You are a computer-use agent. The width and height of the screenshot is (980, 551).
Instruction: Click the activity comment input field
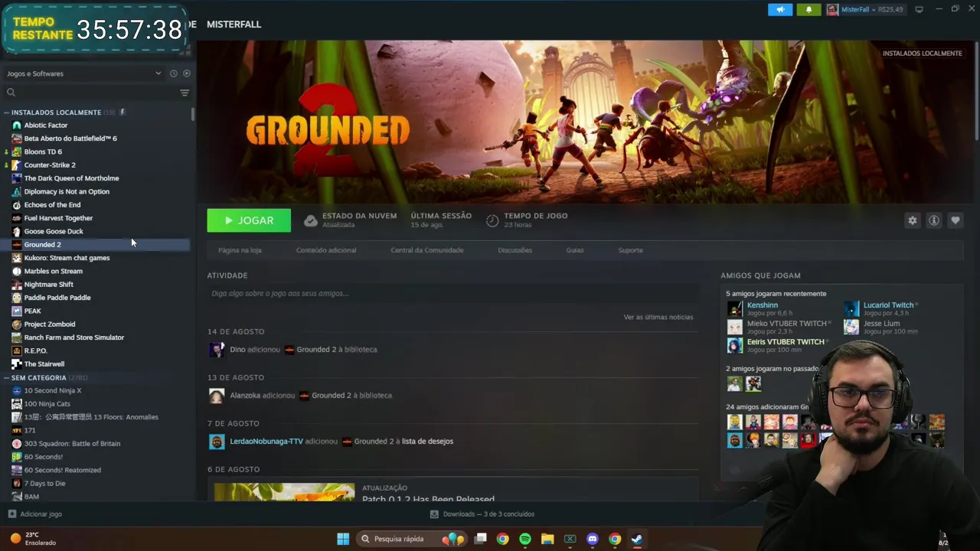tap(452, 293)
